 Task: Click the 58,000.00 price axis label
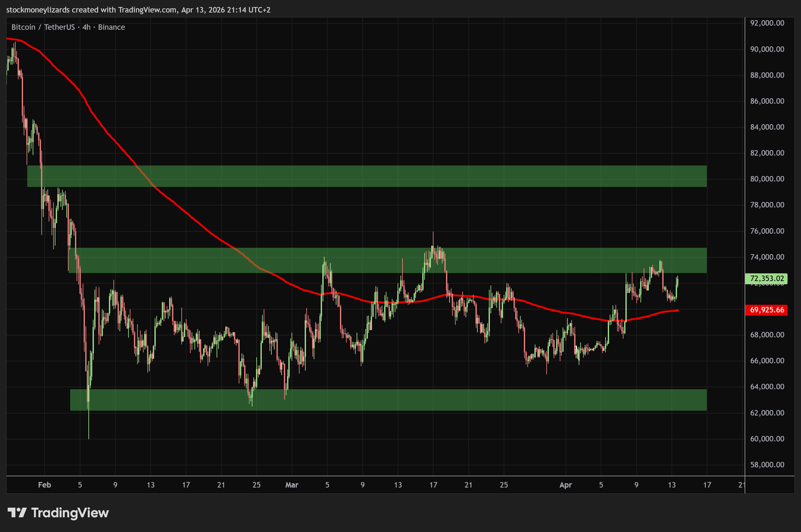pyautogui.click(x=767, y=464)
